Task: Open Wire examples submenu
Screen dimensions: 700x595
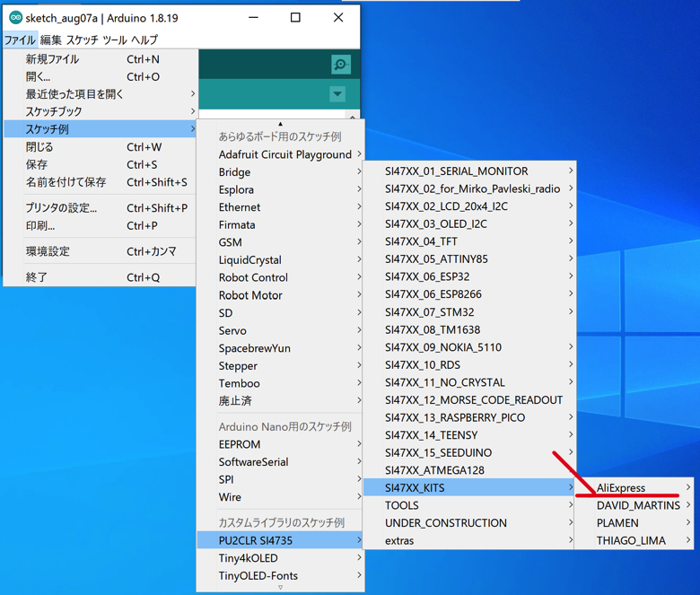Action: pyautogui.click(x=280, y=497)
